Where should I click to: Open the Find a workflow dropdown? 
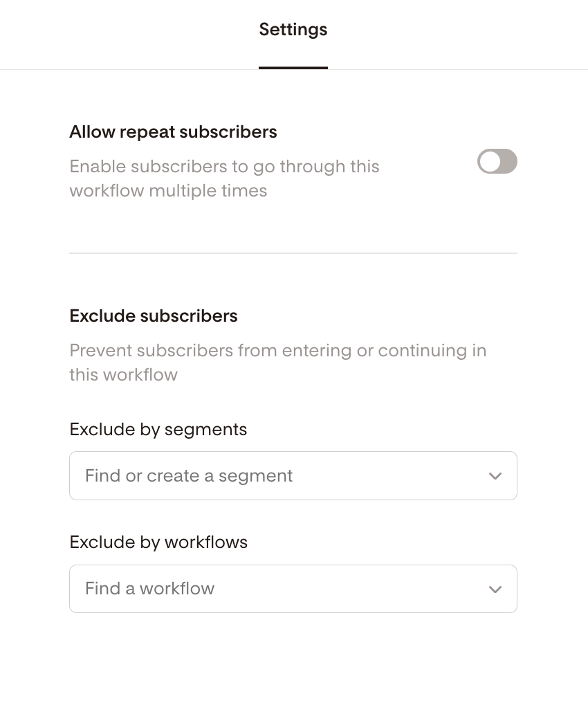(x=293, y=589)
